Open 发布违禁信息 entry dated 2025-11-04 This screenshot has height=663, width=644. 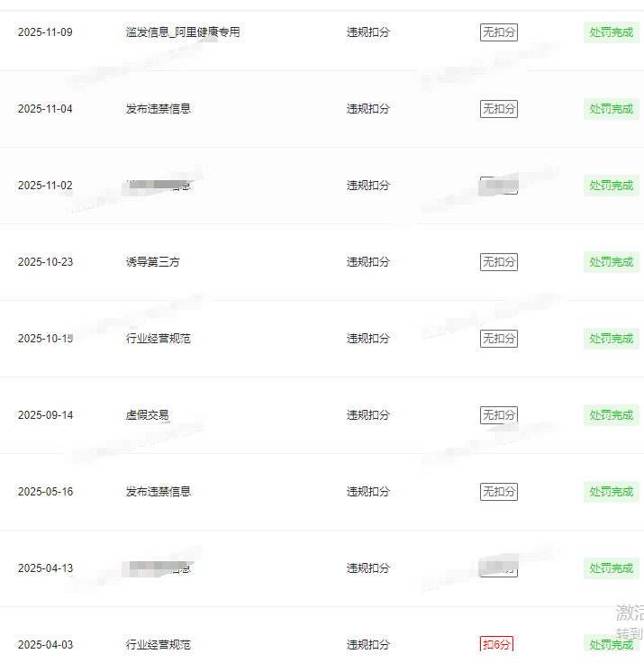159,109
